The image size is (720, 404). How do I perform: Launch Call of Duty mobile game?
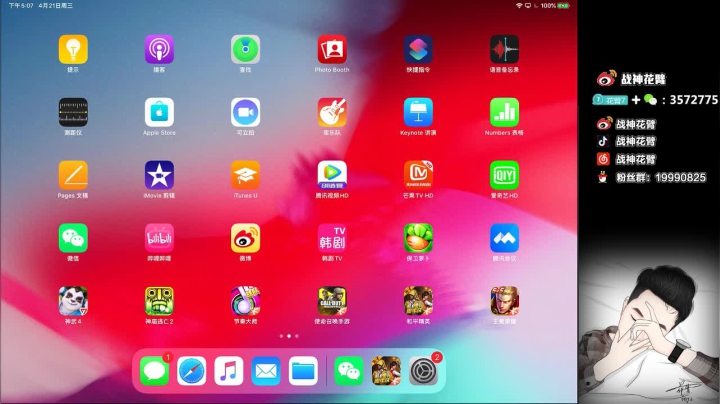coord(332,301)
